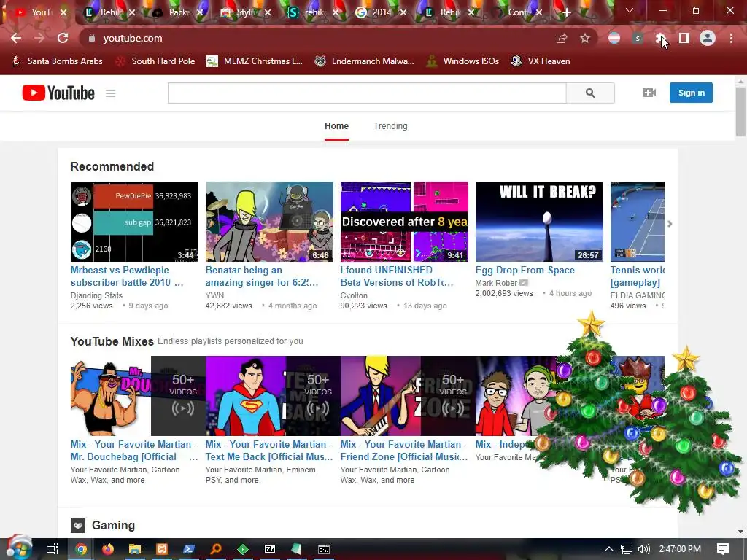Image resolution: width=747 pixels, height=560 pixels.
Task: Open the Mark Rober channel link
Action: pos(496,283)
